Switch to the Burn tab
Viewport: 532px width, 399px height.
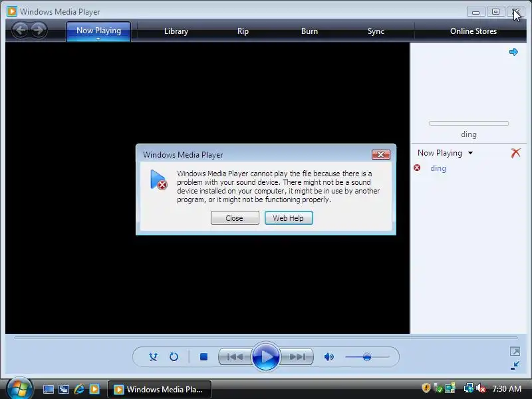[309, 31]
